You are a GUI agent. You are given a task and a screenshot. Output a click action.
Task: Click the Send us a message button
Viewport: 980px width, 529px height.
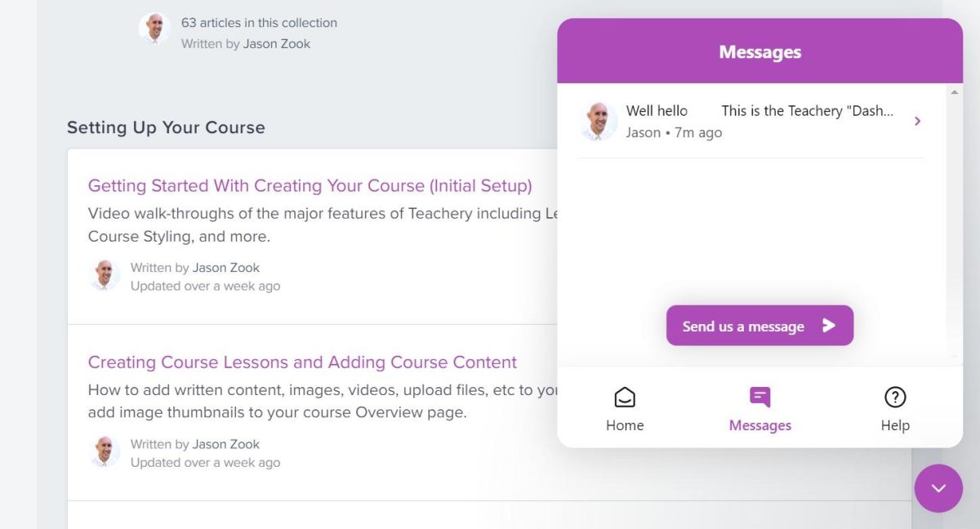[x=759, y=326]
